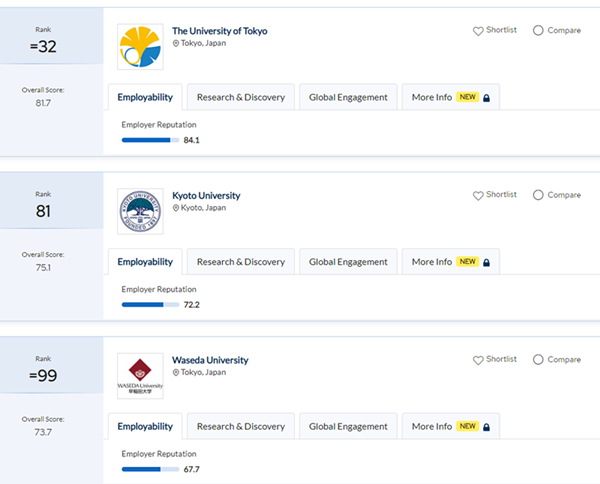The height and width of the screenshot is (484, 600).
Task: Open Global Engagement tab for Waseda University
Action: tap(348, 426)
